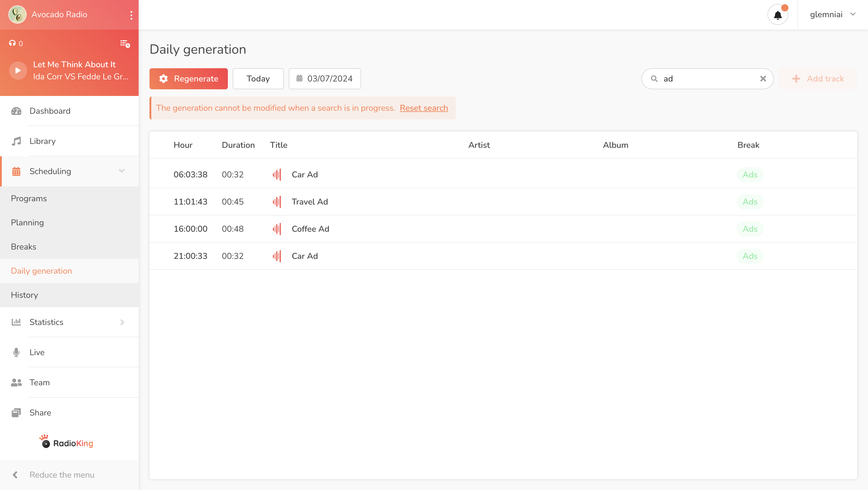The width and height of the screenshot is (868, 490).
Task: Open the playlist queue history icon
Action: click(x=125, y=43)
